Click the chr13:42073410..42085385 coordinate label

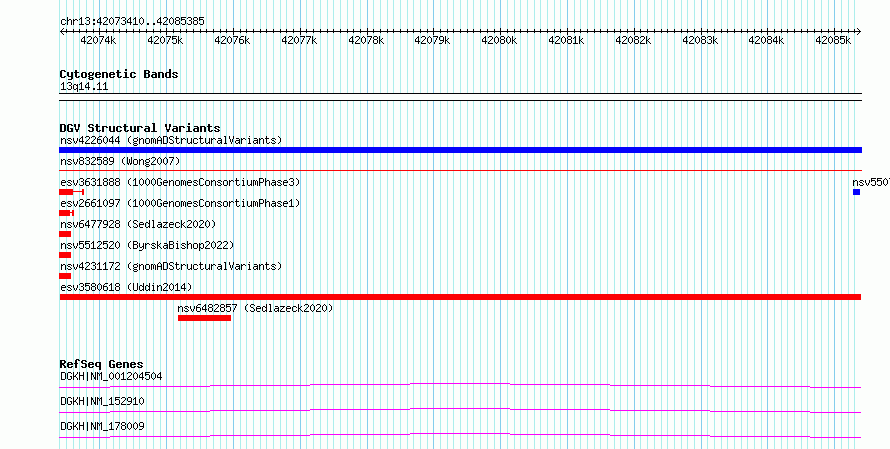pyautogui.click(x=132, y=22)
